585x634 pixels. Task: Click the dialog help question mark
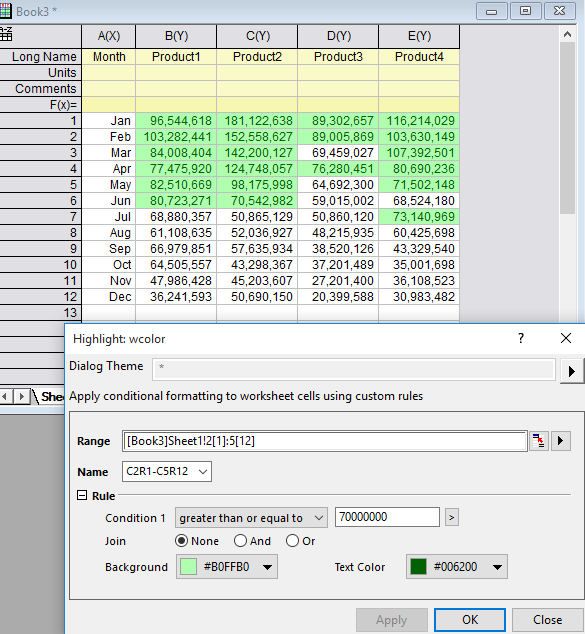[x=521, y=338]
